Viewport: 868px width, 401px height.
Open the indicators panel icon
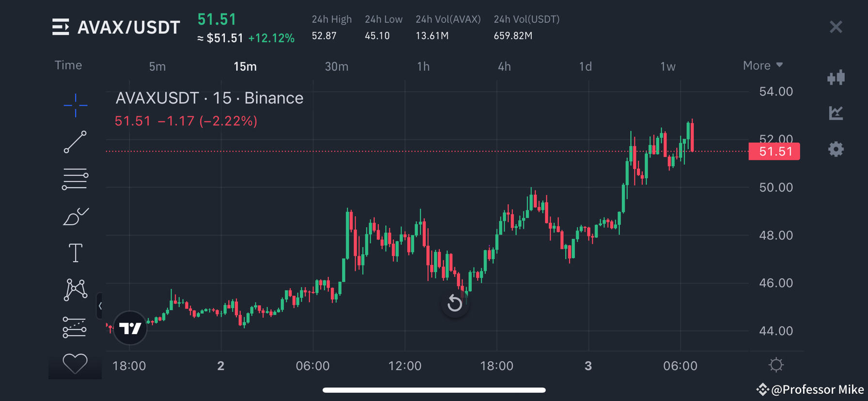(836, 113)
